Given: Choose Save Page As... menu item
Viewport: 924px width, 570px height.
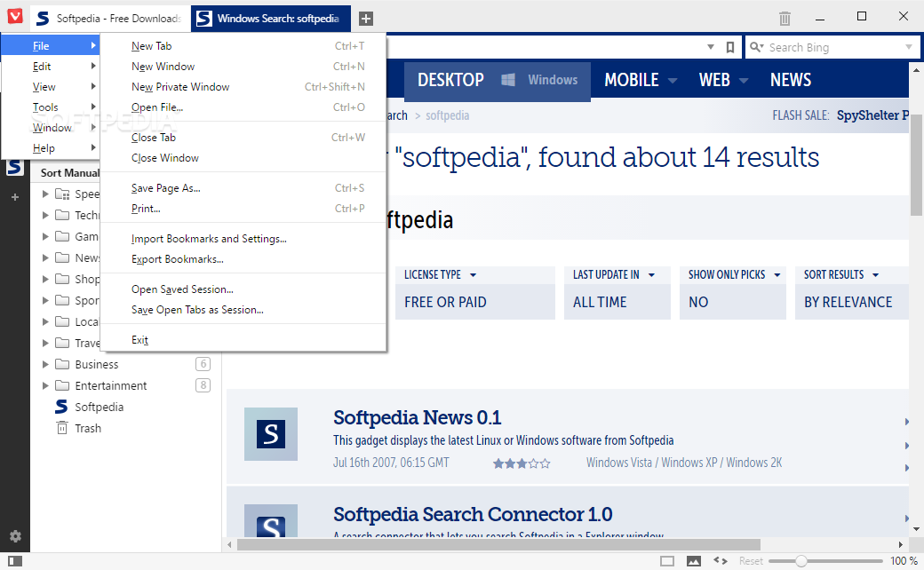Looking at the screenshot, I should point(243,188).
